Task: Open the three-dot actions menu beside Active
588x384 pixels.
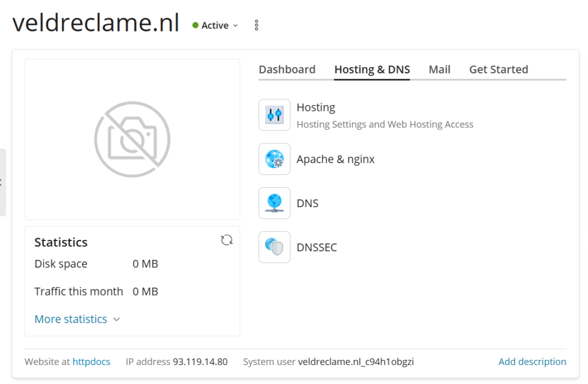Action: click(x=256, y=25)
